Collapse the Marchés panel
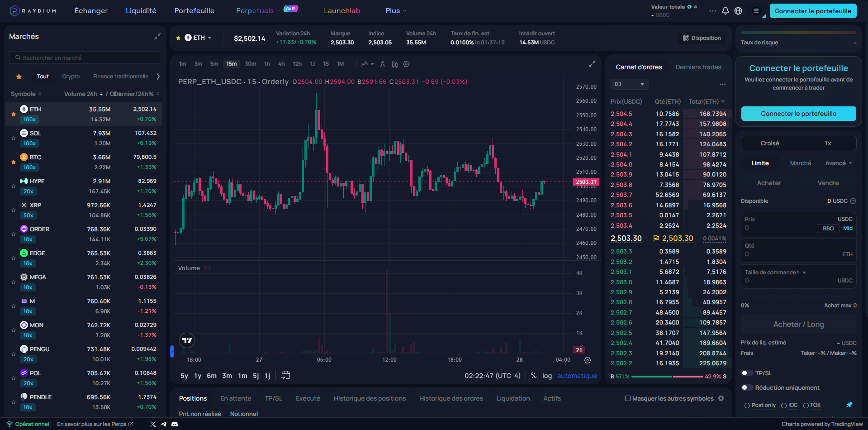The image size is (868, 430). click(x=157, y=36)
